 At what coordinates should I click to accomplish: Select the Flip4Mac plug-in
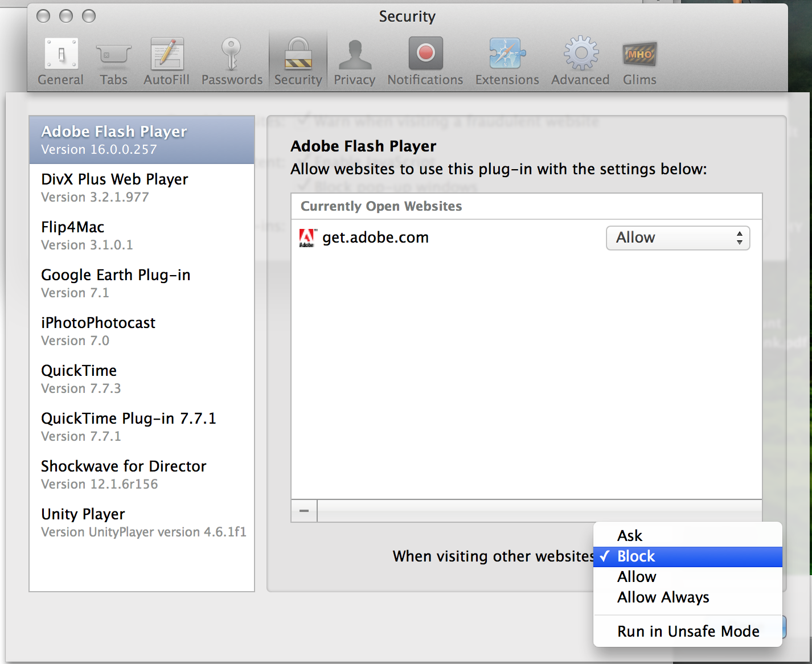tap(142, 236)
